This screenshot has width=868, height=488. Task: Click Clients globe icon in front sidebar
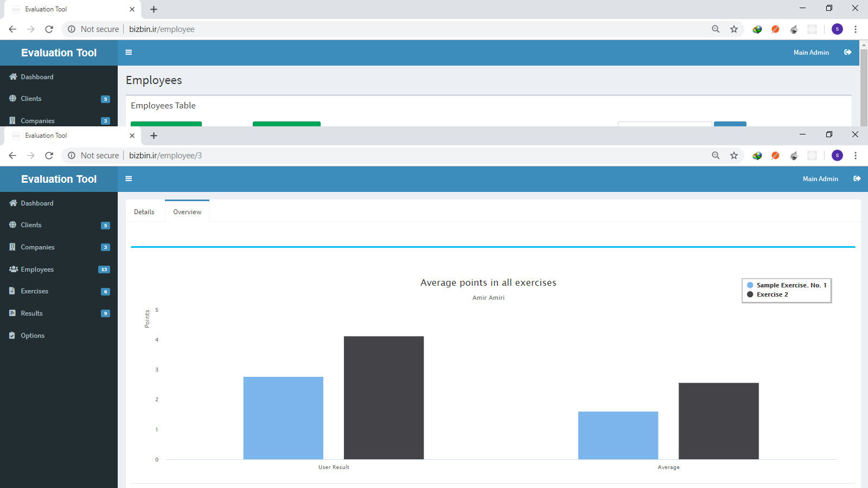[x=12, y=224]
